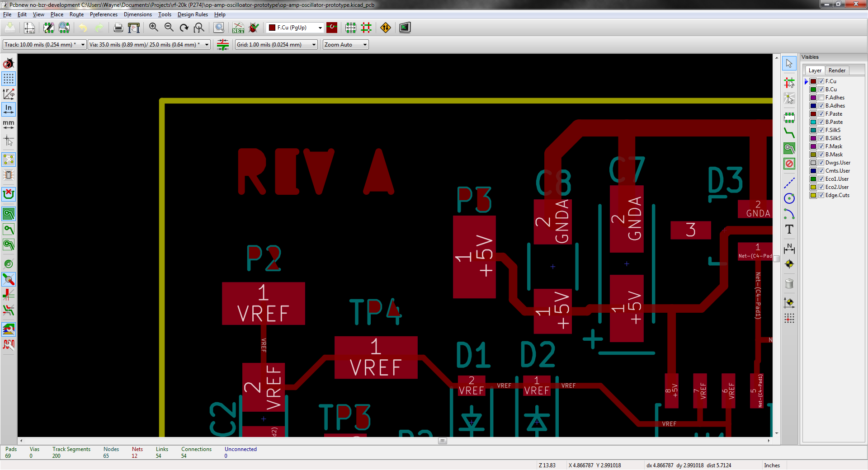Click the horizontal scrollbar thumb below canvas

pos(442,441)
